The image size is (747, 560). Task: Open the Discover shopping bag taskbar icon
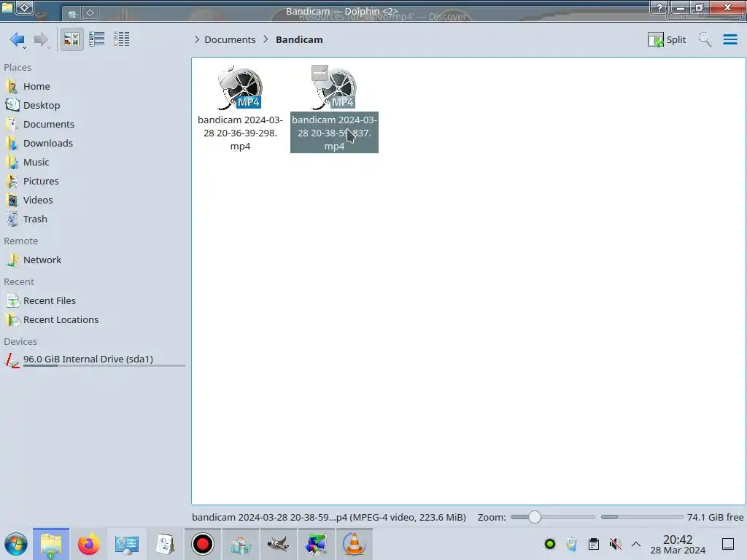241,544
